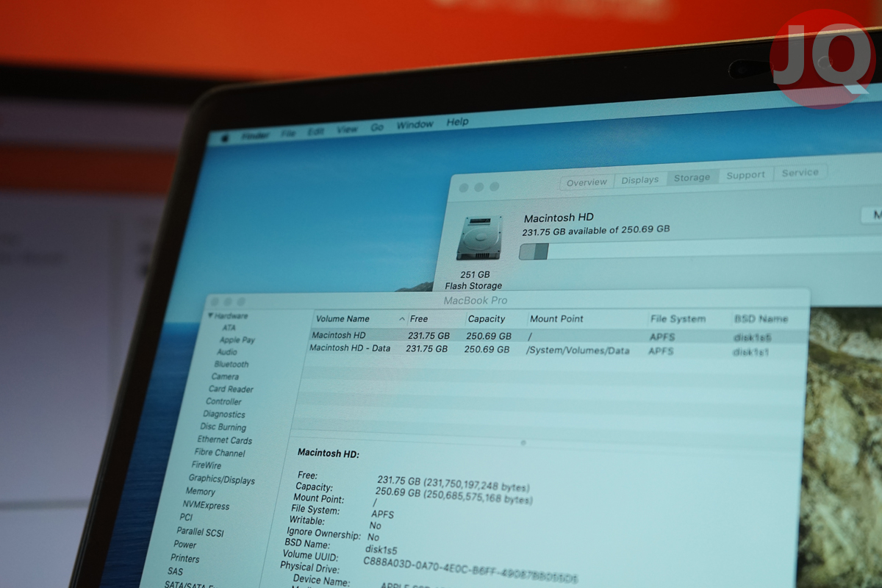Select Power in the sidebar
Viewport: 882px width, 588px height.
tap(184, 545)
